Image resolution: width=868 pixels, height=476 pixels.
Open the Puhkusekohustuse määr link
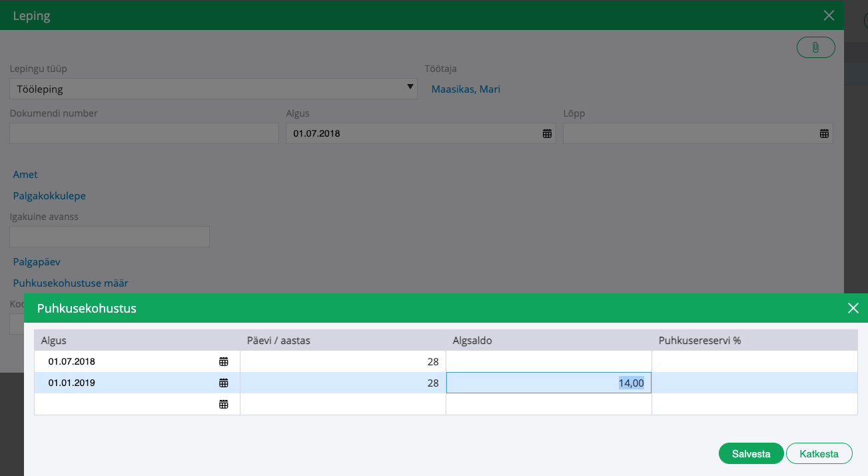pos(71,283)
